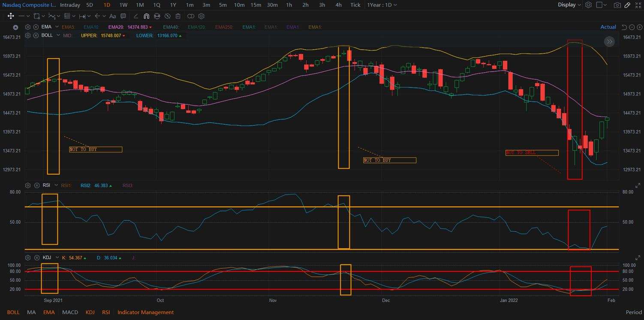The width and height of the screenshot is (644, 320).
Task: Expand the BOLL indicator dropdown
Action: click(x=58, y=35)
